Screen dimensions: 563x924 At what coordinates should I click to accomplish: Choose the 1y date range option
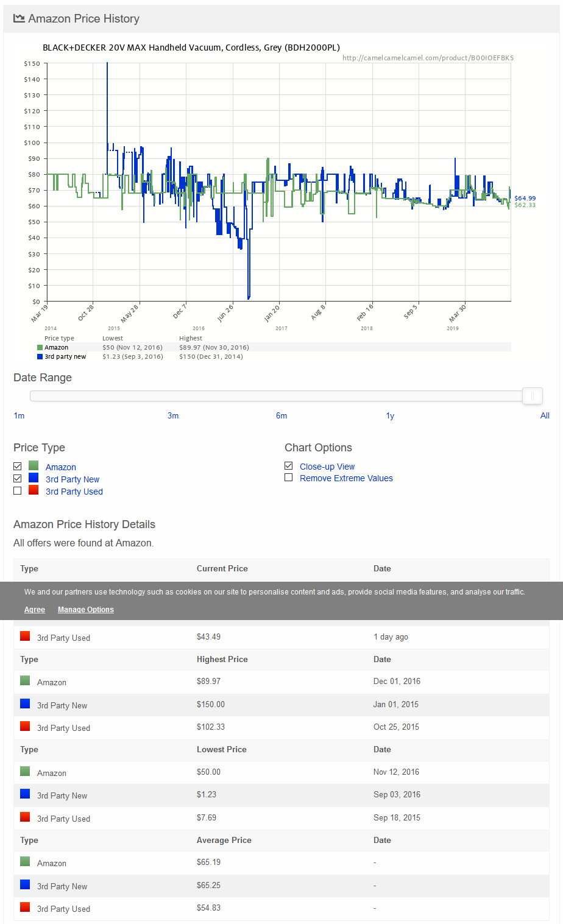click(390, 416)
